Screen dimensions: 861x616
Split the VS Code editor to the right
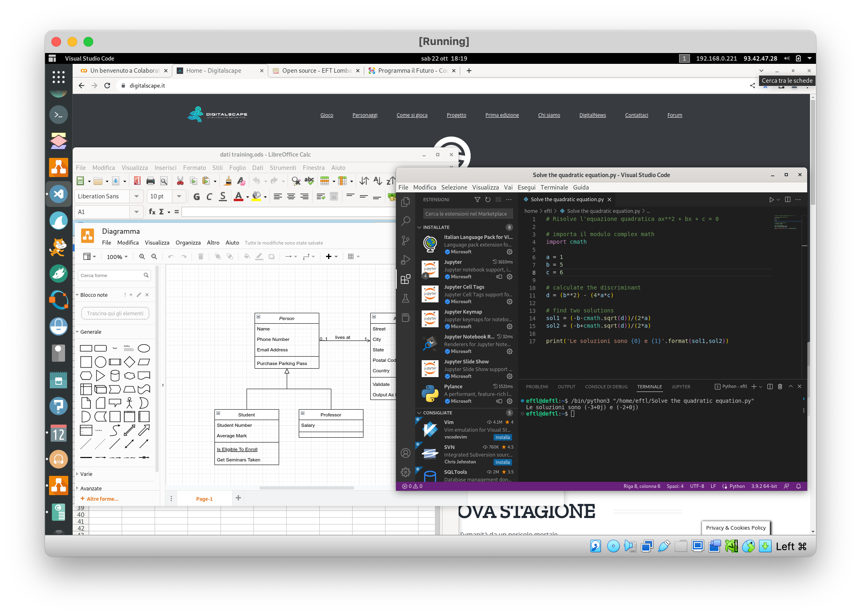[788, 200]
